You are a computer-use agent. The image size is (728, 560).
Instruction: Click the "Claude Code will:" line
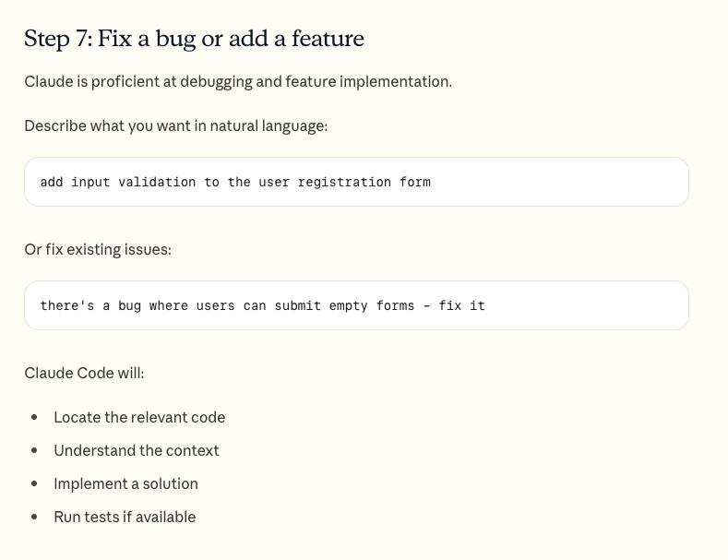coord(84,374)
